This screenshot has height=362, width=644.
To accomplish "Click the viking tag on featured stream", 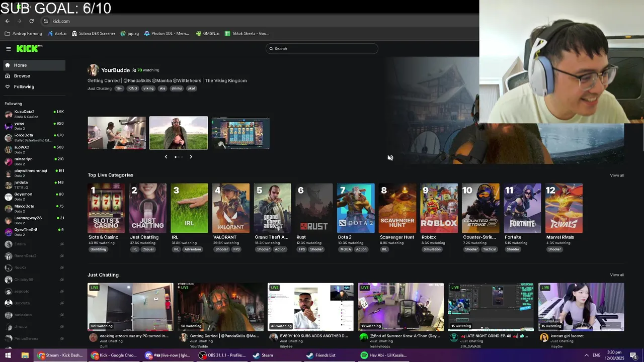I will (x=148, y=88).
